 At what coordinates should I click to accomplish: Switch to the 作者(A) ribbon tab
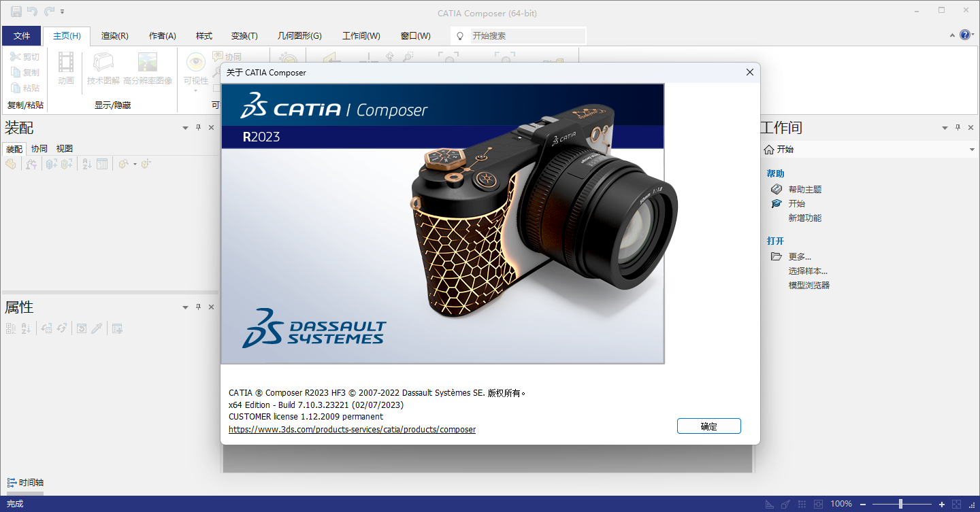(x=163, y=36)
